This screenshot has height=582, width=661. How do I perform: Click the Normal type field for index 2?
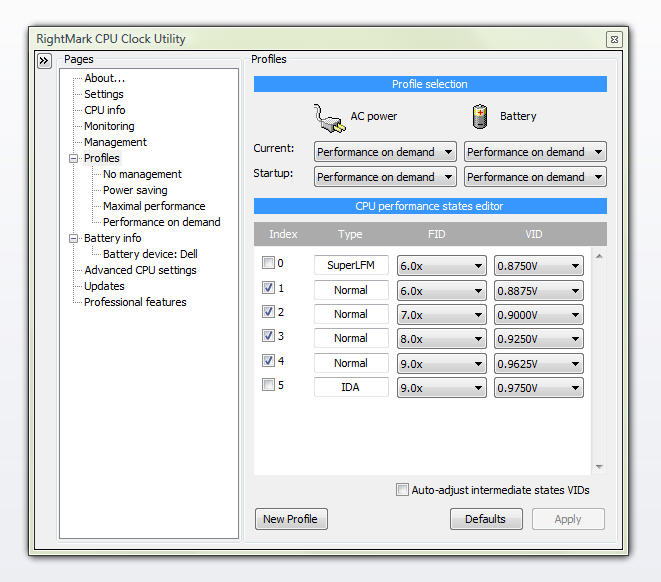pos(351,314)
